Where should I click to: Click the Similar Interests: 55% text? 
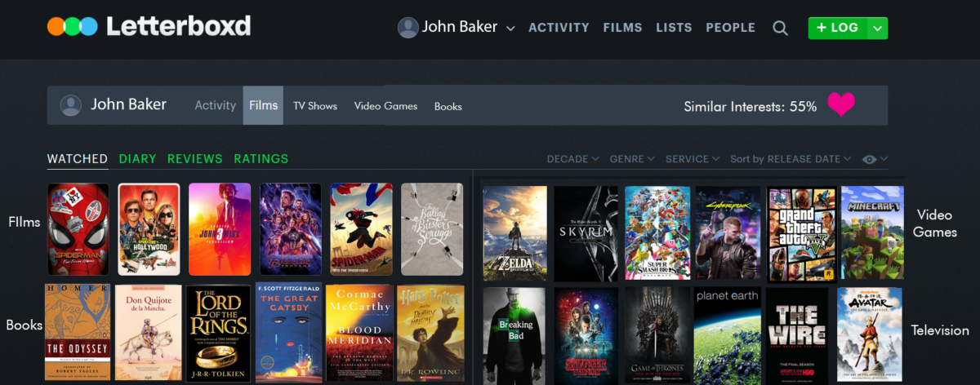(750, 106)
